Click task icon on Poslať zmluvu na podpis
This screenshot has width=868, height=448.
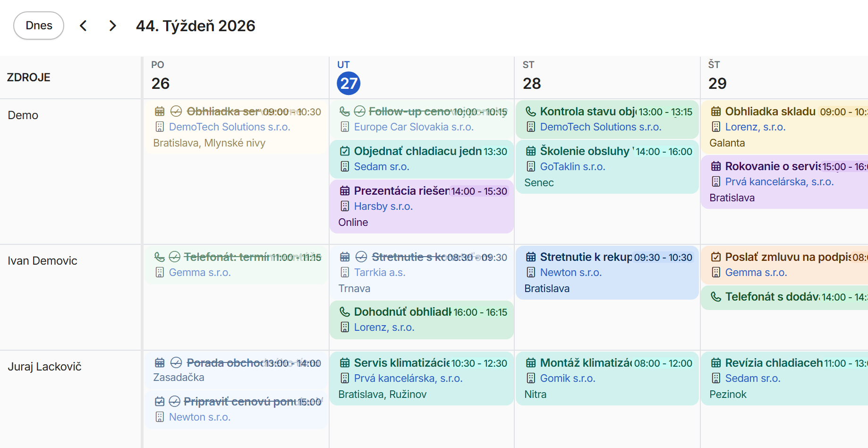(716, 257)
